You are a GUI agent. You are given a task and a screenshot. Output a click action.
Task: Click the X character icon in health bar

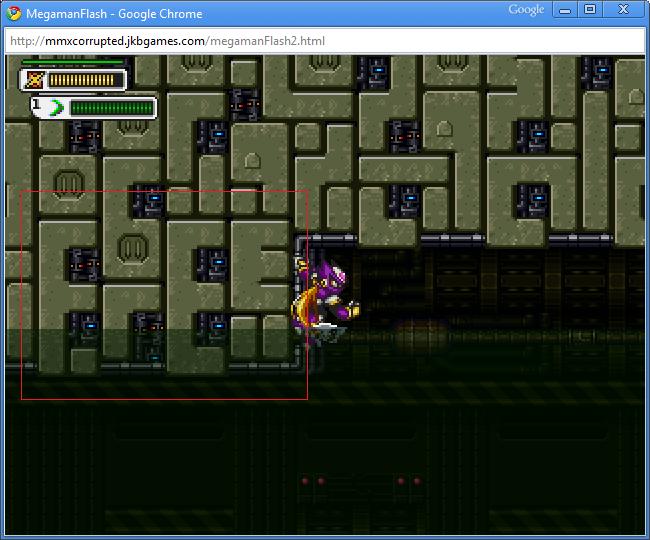34,80
